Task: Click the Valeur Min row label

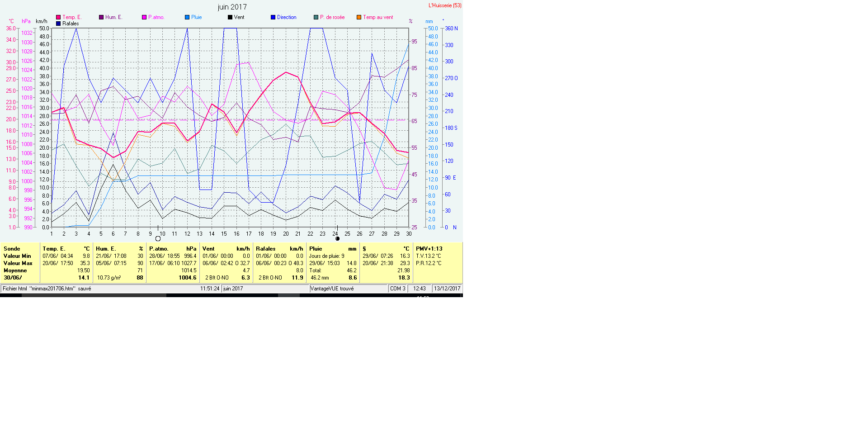Action: 17,256
